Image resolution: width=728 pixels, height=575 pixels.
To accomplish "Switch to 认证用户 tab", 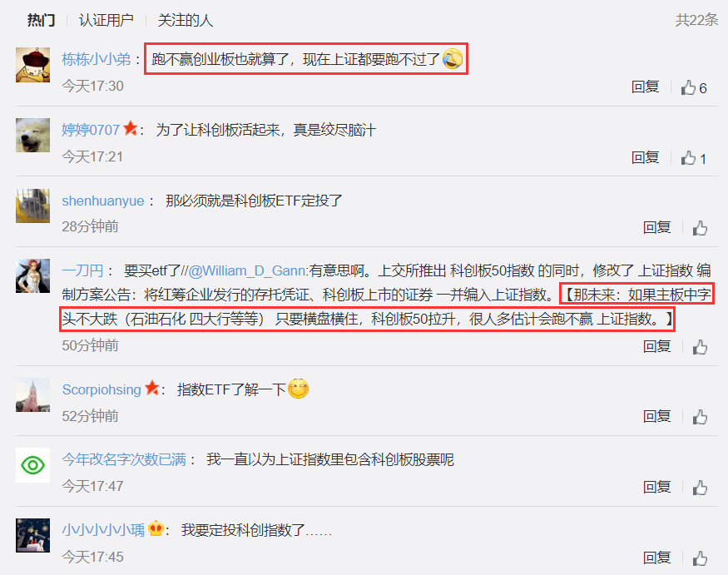I will click(x=106, y=20).
